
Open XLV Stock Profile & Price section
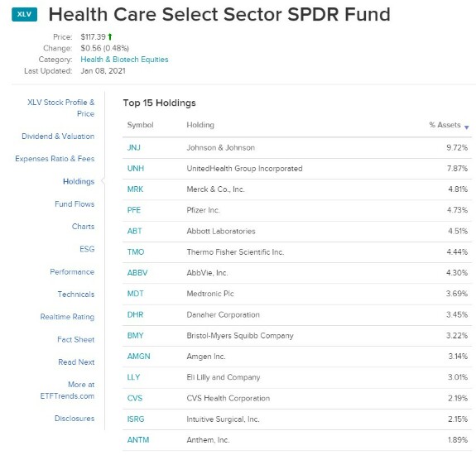click(x=60, y=108)
